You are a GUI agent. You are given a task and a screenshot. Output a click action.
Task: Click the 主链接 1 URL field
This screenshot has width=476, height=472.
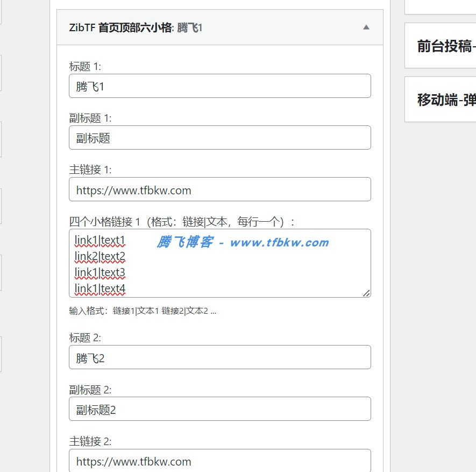[x=219, y=189]
